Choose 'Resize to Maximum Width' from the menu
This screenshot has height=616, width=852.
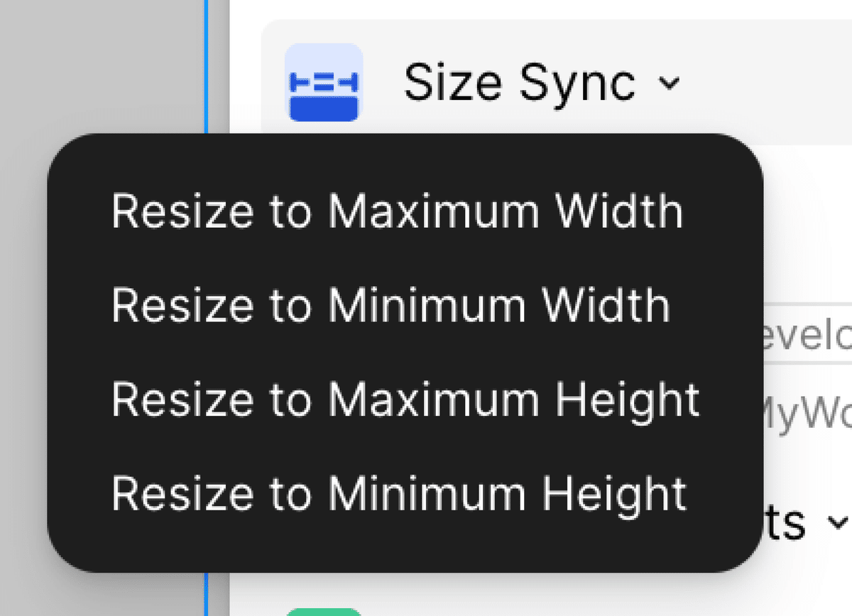point(396,210)
